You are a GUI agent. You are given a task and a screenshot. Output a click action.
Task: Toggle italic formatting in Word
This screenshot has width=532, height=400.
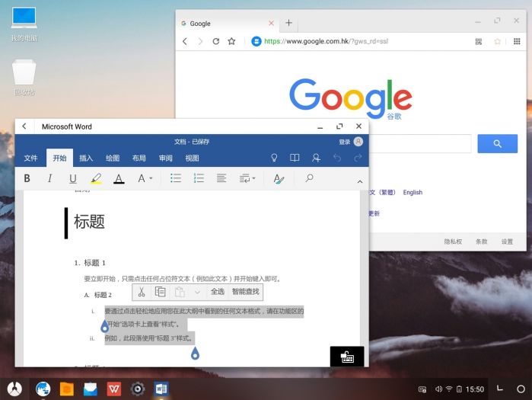50,178
